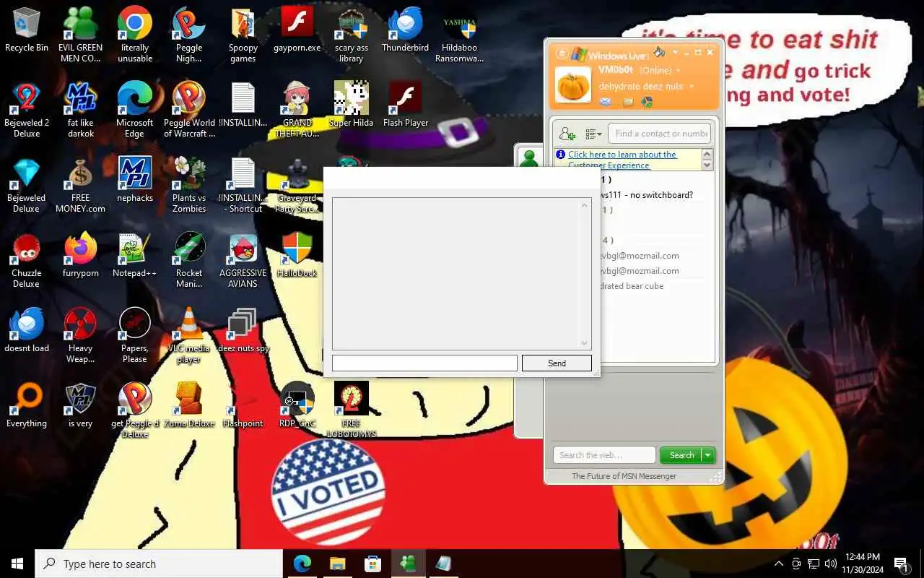Screen dimensions: 924x578
Task: Click the info bar down arrow in Messenger
Action: coord(707,165)
